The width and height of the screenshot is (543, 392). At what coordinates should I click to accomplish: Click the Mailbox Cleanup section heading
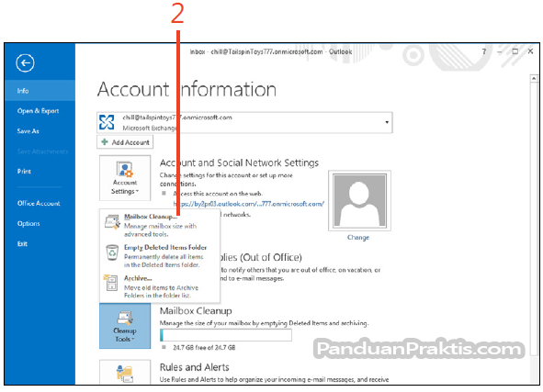[x=196, y=310]
